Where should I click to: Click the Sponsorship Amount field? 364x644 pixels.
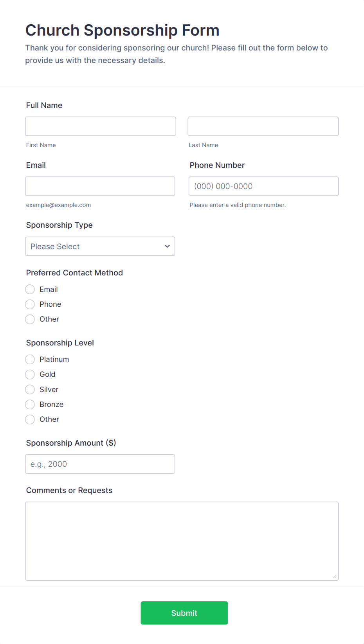pyautogui.click(x=100, y=464)
